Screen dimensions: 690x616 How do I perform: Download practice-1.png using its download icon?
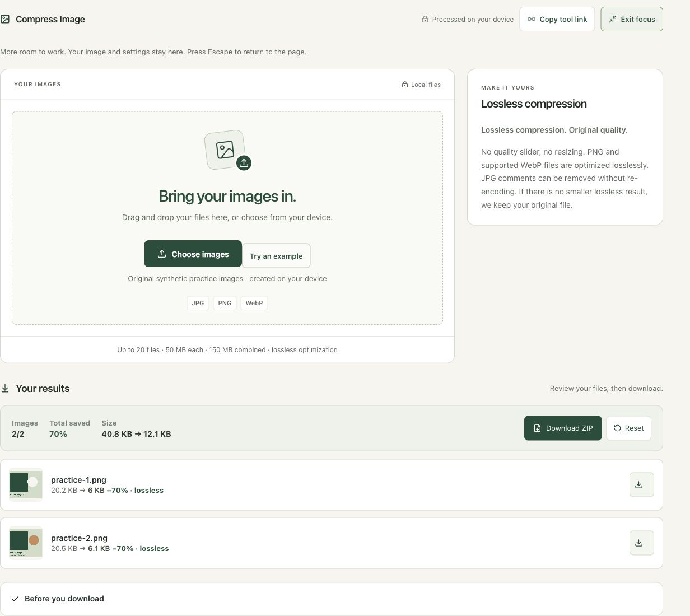pyautogui.click(x=641, y=484)
